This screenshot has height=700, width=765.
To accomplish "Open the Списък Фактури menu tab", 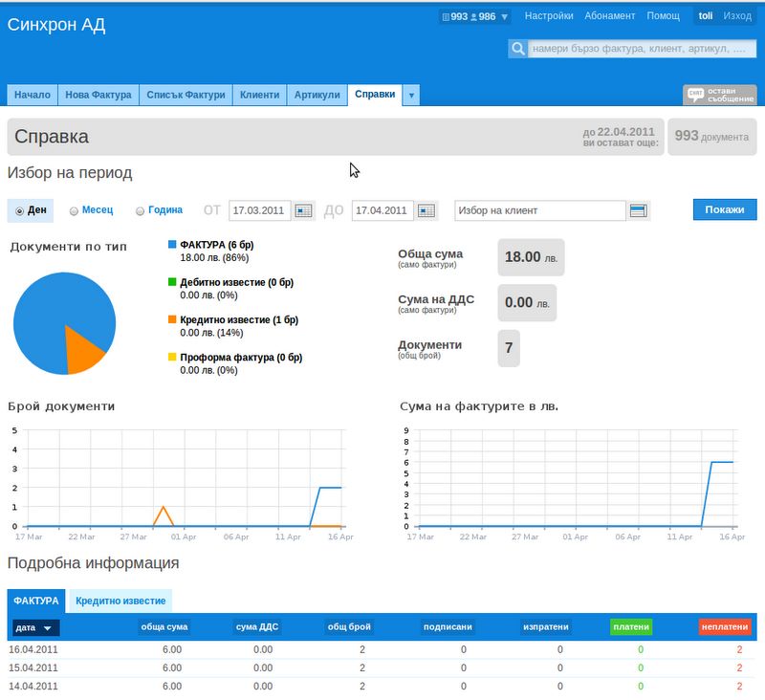I will pyautogui.click(x=186, y=95).
